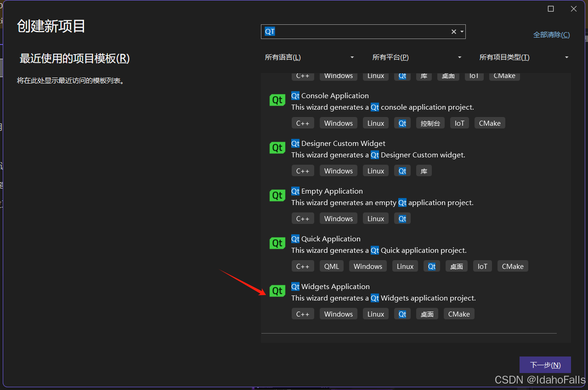Click the CMake tag under Widgets Application
Viewport: 588px width, 390px height.
click(459, 314)
